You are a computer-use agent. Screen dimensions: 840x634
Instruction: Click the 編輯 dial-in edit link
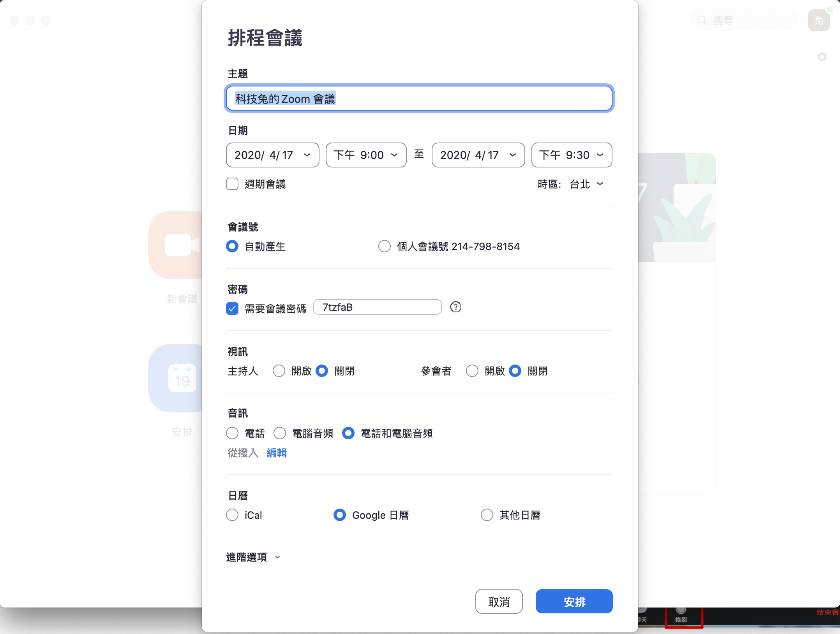click(x=277, y=453)
